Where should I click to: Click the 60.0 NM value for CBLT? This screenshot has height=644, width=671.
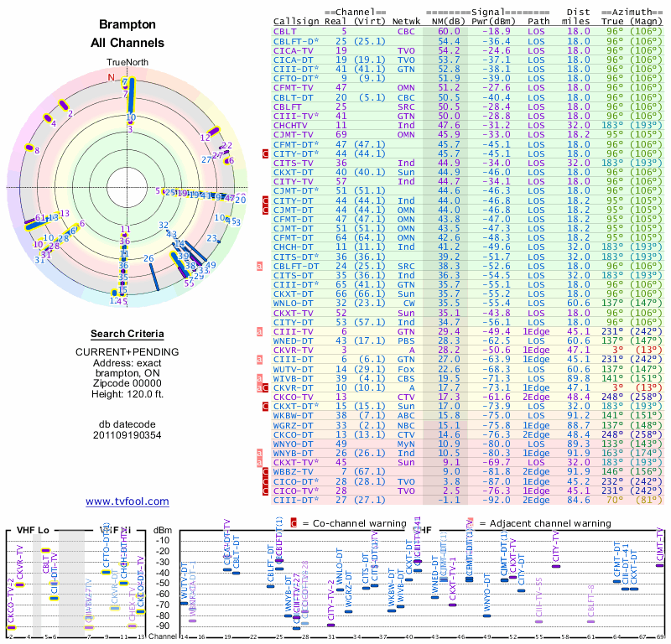coord(449,32)
